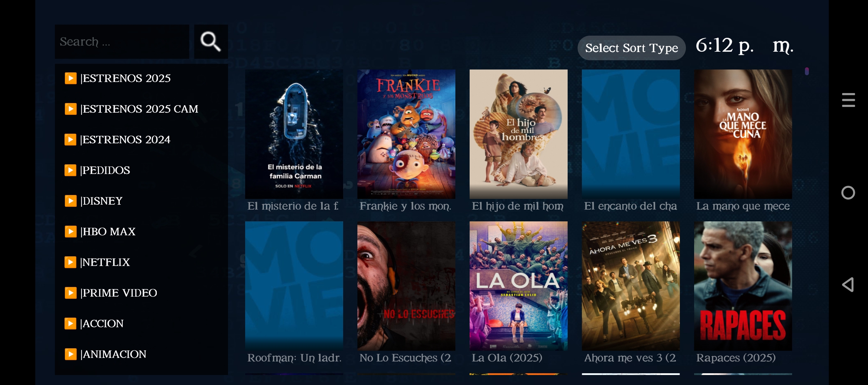Select the ESTRENOS 2025 CAM category
Screen dimensions: 868x385
(141, 109)
